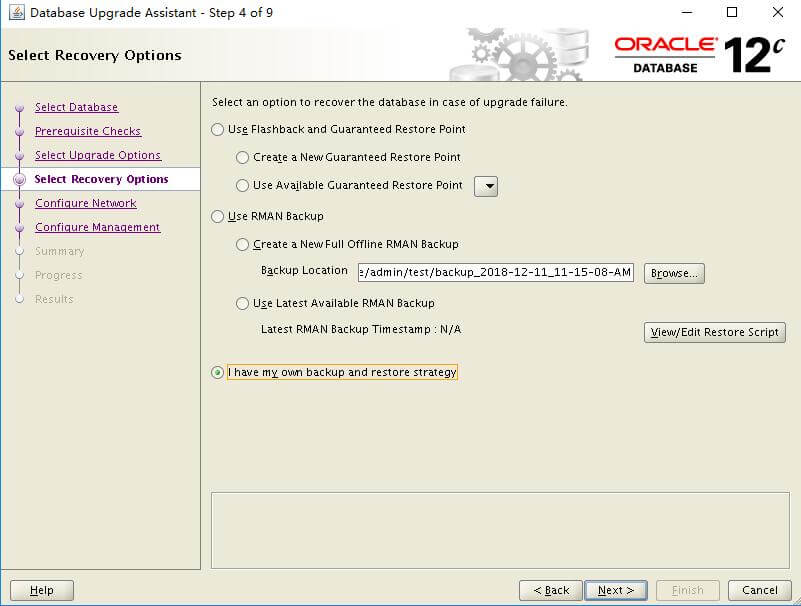Click the Backup Location text field
Screen dimensions: 801x606
click(x=496, y=272)
